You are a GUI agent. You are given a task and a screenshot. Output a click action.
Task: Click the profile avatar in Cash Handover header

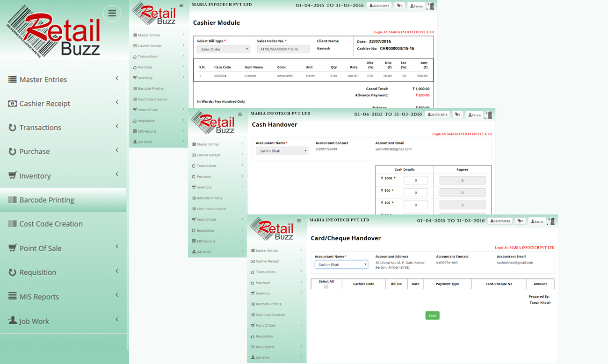[x=488, y=114]
